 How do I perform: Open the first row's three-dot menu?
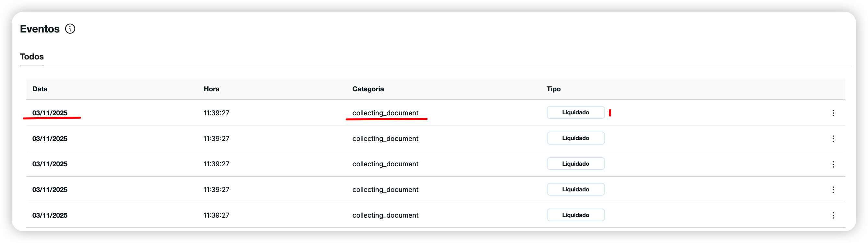(x=833, y=113)
